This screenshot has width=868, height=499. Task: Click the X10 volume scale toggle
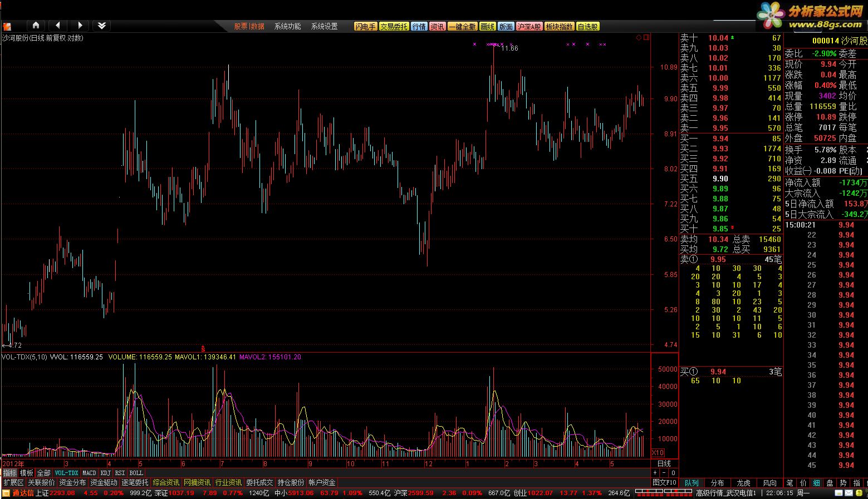click(x=658, y=453)
